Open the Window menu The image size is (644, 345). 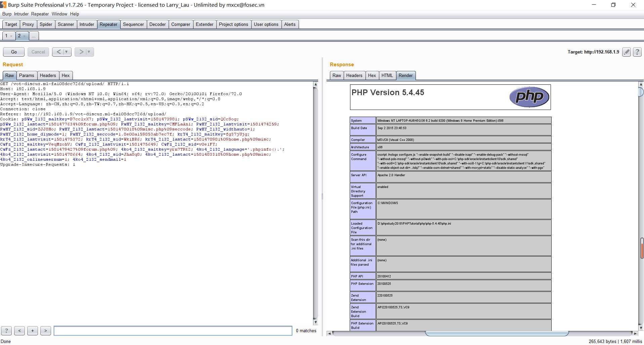(x=59, y=14)
